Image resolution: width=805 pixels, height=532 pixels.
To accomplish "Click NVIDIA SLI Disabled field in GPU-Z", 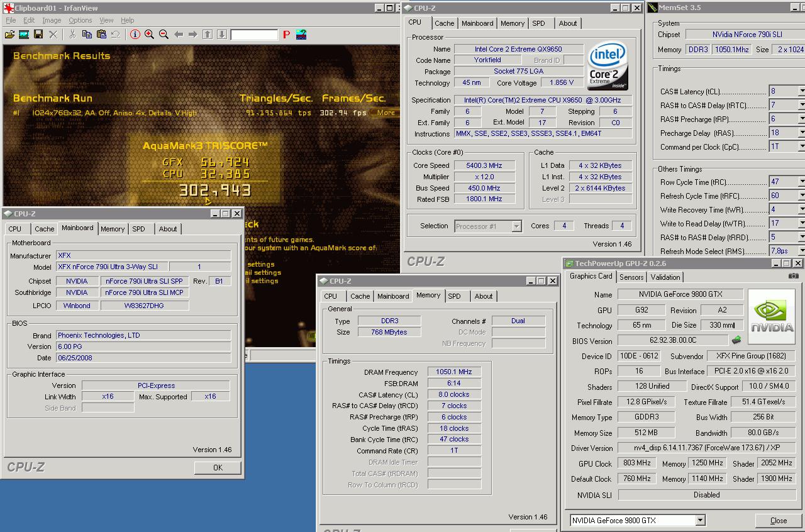I will [x=707, y=495].
